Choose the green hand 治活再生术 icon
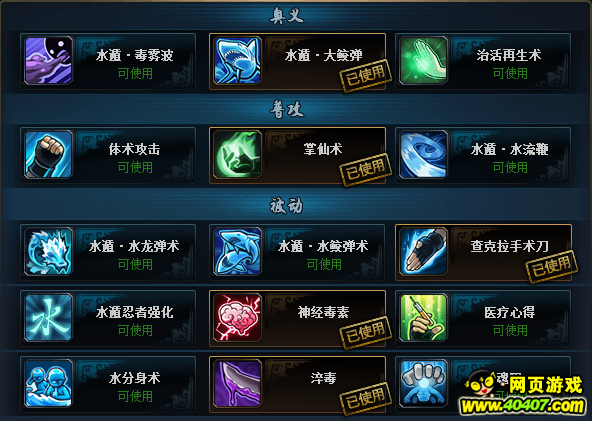Viewport: 592px width, 421px height. point(424,60)
